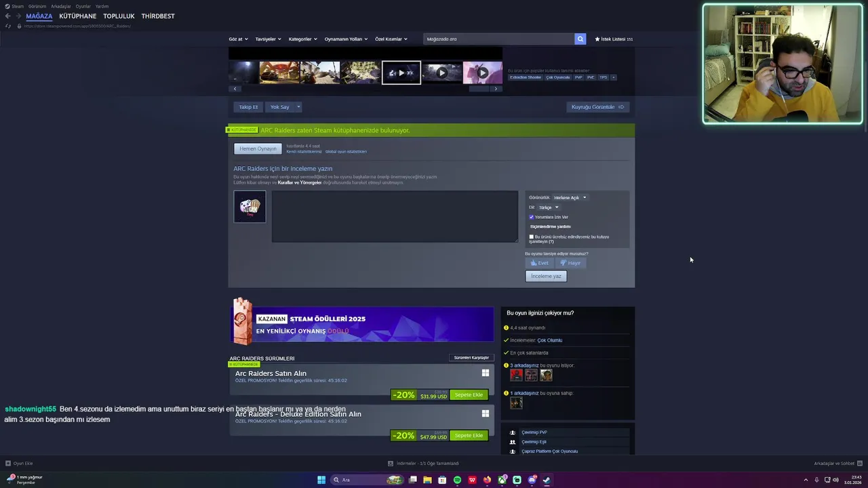Open Task View on the taskbar

point(412,480)
